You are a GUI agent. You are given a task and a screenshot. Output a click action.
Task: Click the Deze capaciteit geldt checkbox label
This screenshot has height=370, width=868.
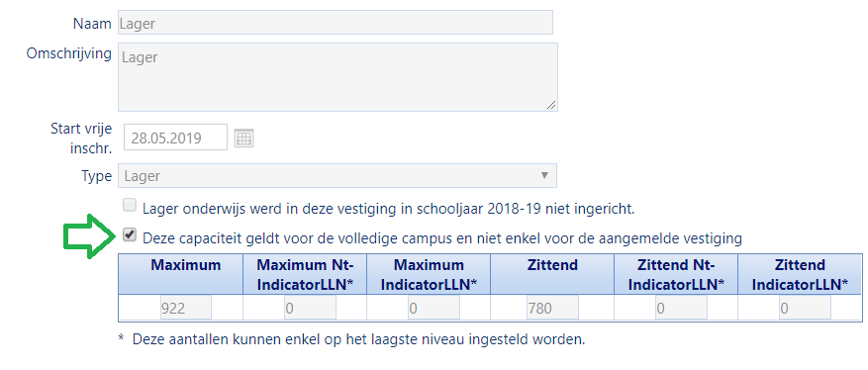tap(442, 238)
